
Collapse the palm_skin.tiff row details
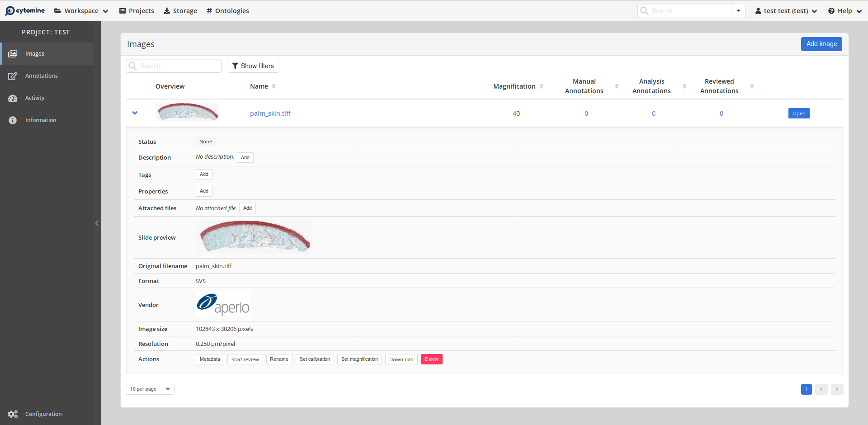(135, 113)
